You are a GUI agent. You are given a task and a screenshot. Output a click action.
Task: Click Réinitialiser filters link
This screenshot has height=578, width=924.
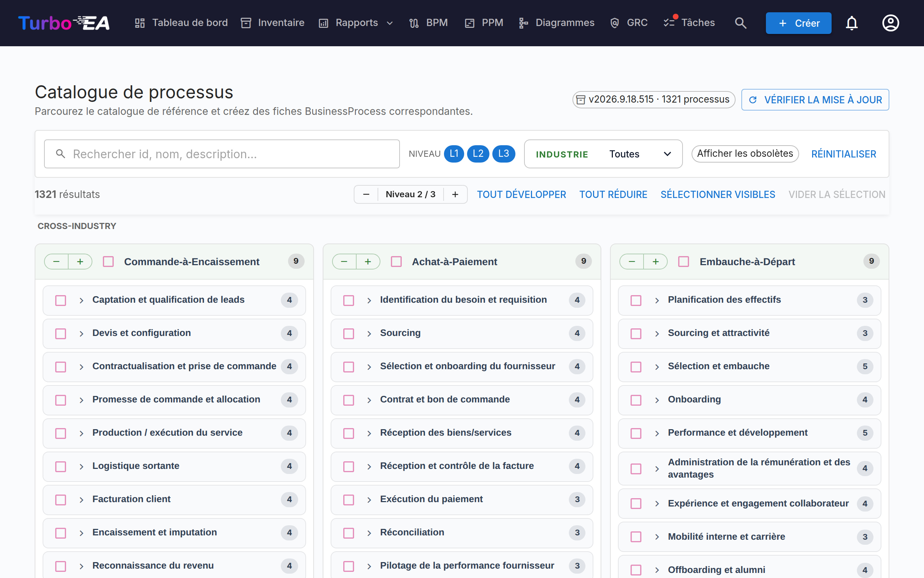tap(844, 154)
